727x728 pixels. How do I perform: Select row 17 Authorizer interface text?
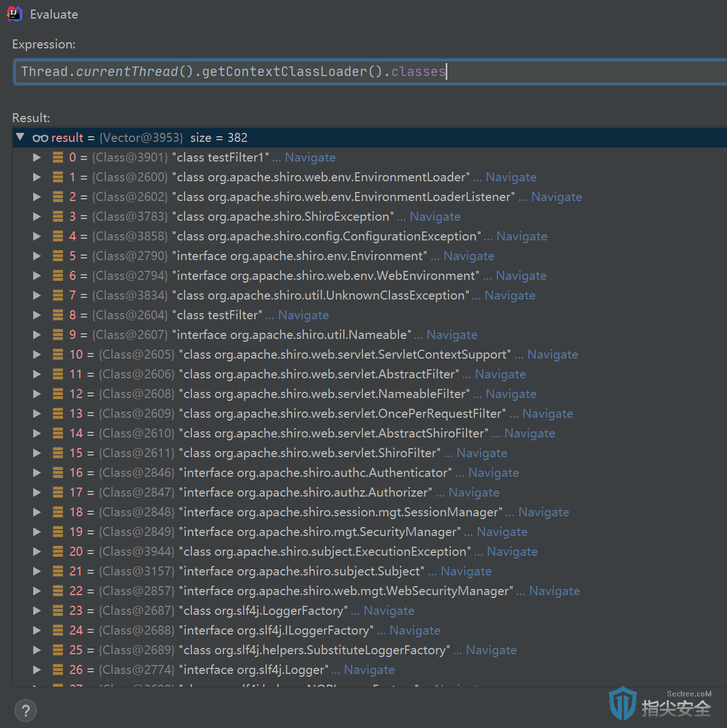point(306,493)
